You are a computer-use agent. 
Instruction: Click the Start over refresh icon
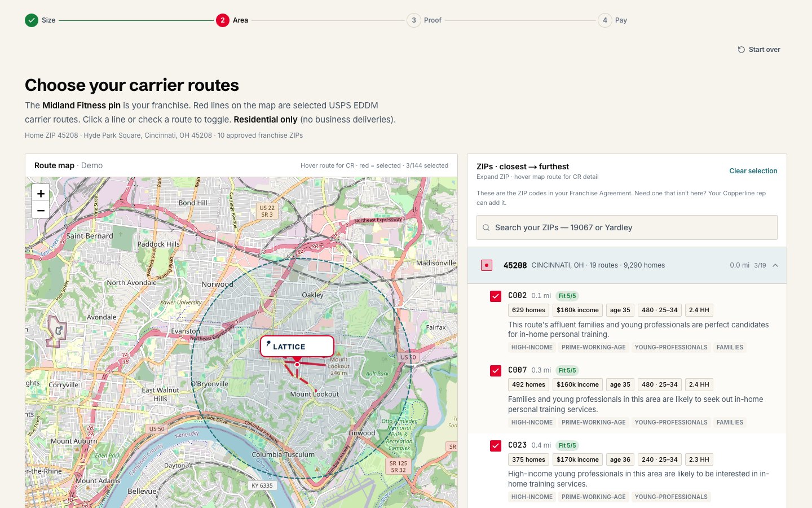click(x=742, y=50)
